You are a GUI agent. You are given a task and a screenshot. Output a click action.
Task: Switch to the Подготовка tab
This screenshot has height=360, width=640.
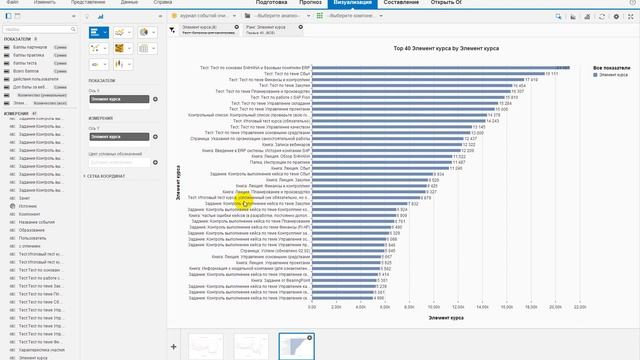click(271, 2)
